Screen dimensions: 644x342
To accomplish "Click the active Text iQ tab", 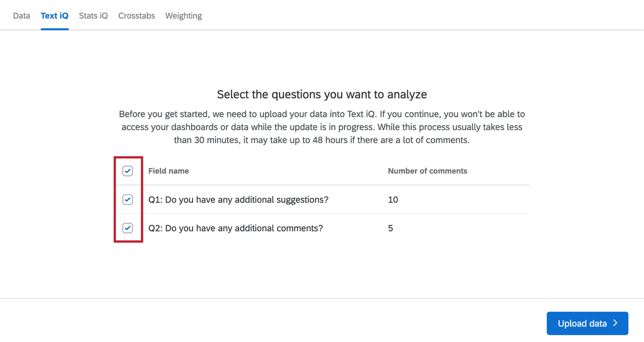I will pos(54,16).
